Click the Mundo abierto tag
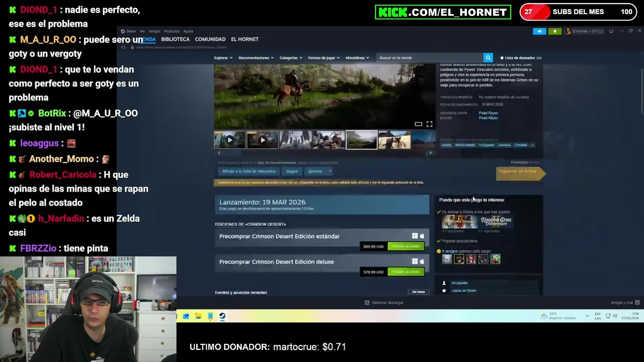 pos(465,145)
